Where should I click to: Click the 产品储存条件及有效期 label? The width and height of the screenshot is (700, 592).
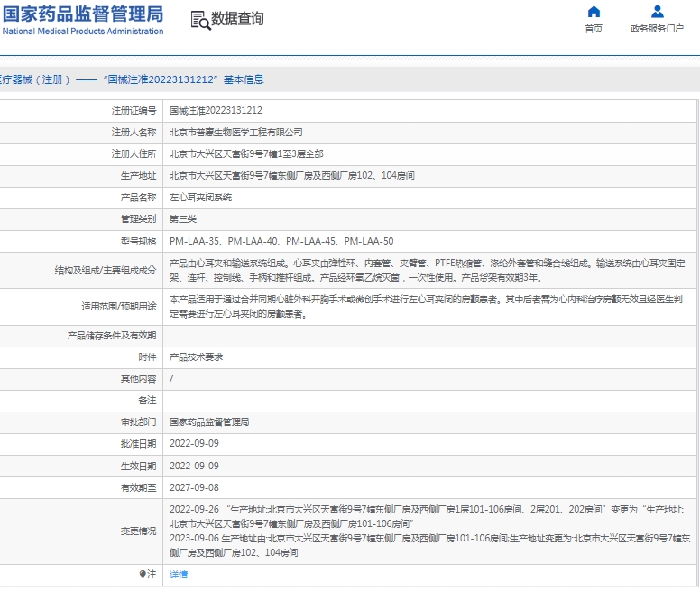[112, 336]
